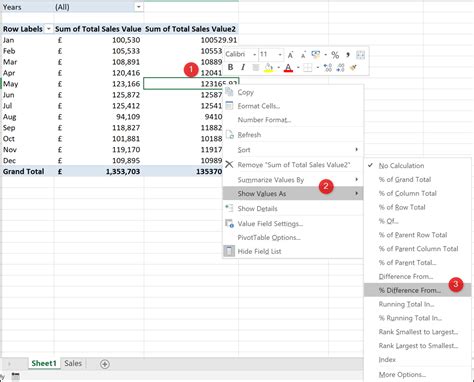This screenshot has height=382, width=474.
Task: Open the Calibri font name dropdown
Action: point(255,54)
